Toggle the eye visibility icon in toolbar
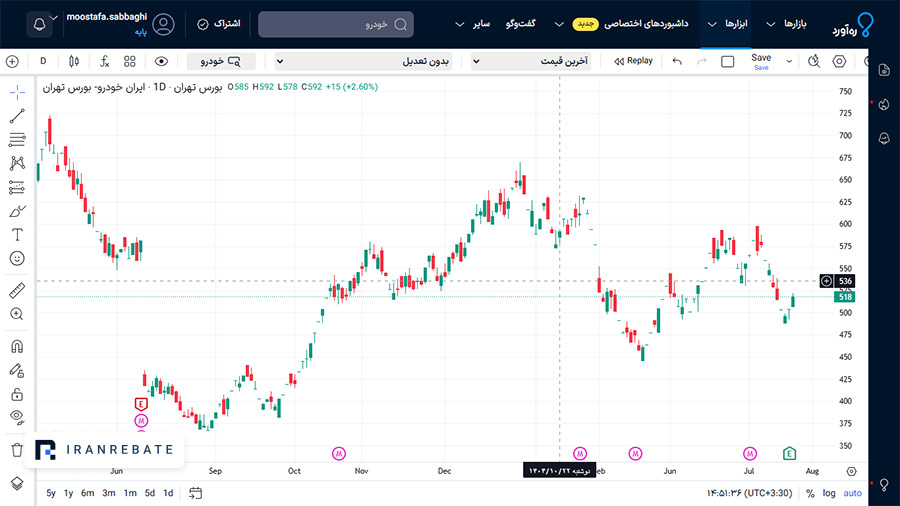900x506 pixels. [161, 61]
